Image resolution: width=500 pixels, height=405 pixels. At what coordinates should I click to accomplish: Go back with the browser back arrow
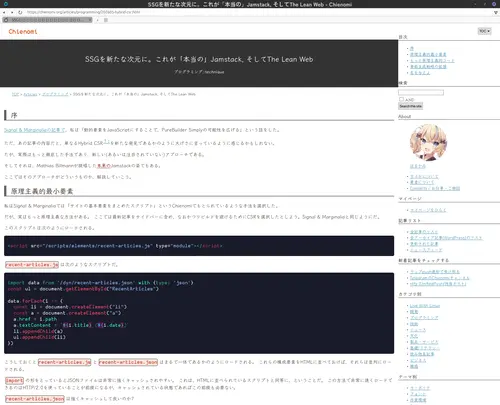coord(4,12)
